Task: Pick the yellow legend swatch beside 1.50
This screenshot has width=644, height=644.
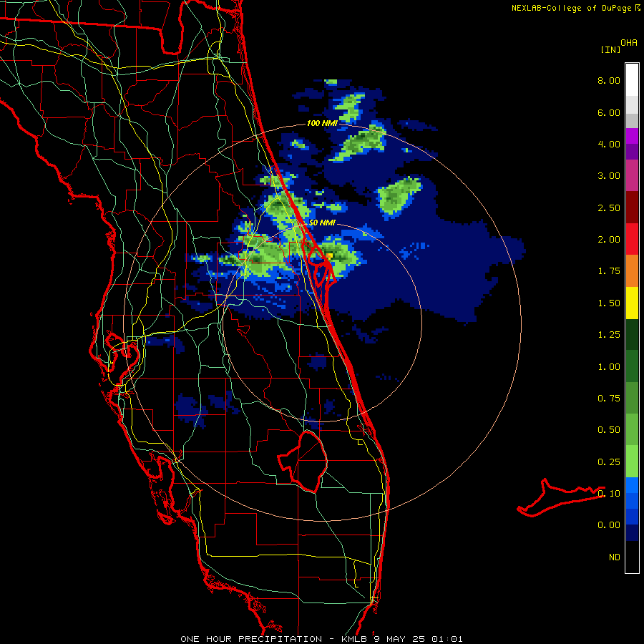Action: click(x=632, y=303)
